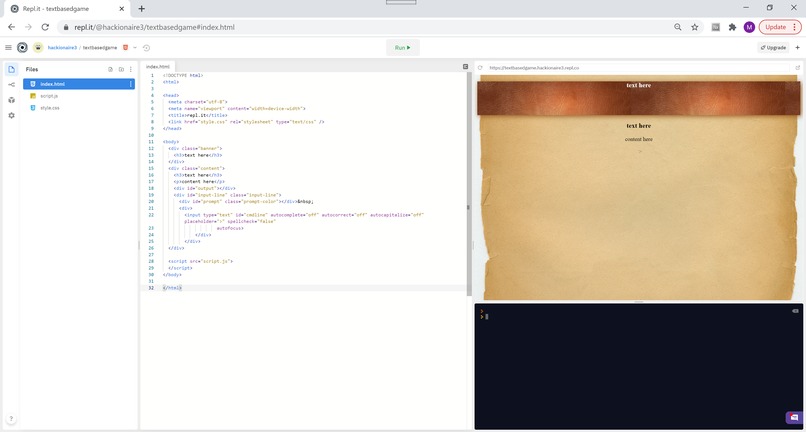The width and height of the screenshot is (806, 432).
Task: Click the HTML language badge icon
Action: tap(125, 47)
